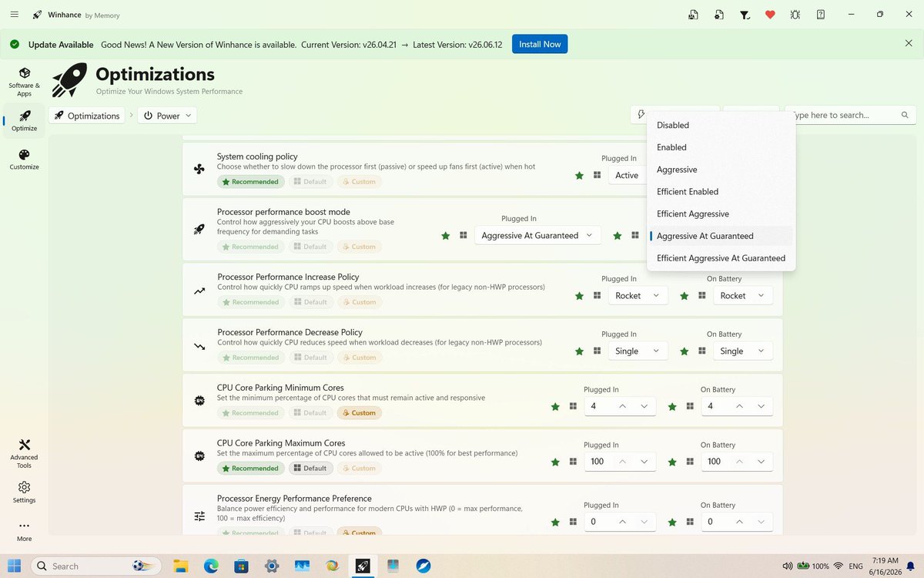The width and height of the screenshot is (924, 578).
Task: Choose Efficient Enabled from boost mode list
Action: click(721, 192)
